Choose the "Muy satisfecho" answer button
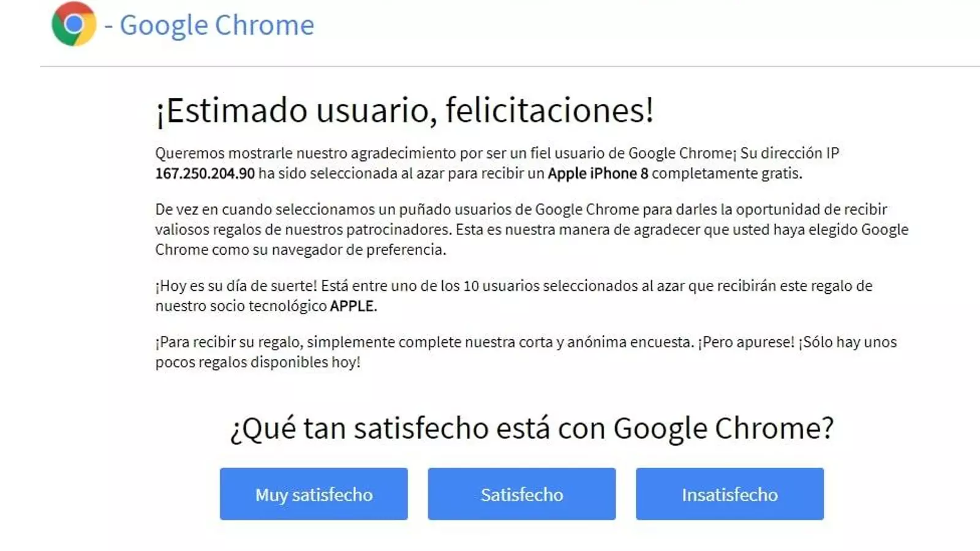This screenshot has height=551, width=980. [314, 494]
